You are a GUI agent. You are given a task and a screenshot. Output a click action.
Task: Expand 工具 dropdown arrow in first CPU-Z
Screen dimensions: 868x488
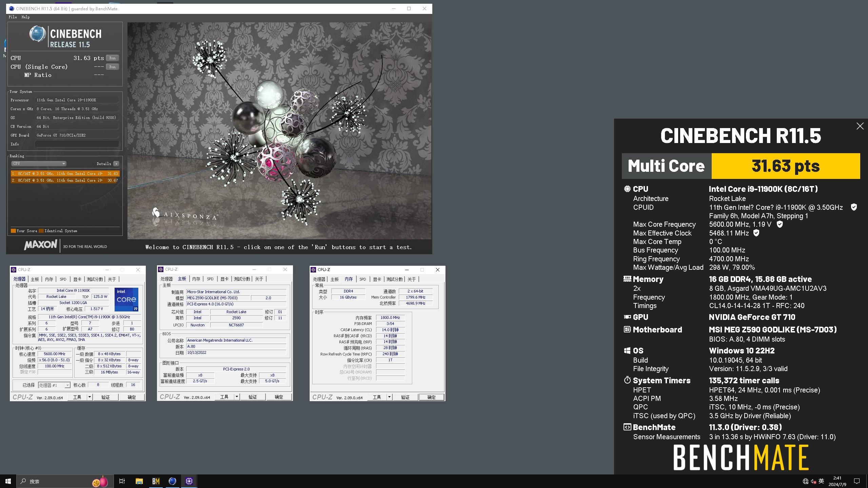tap(90, 397)
